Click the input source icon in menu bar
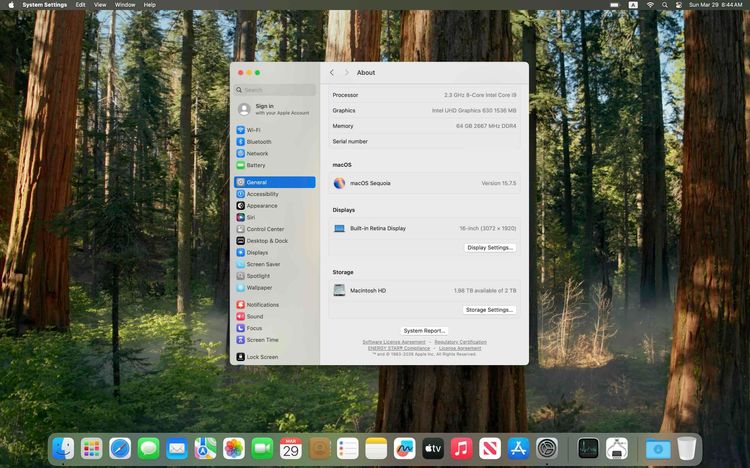The image size is (750, 468). (x=633, y=5)
